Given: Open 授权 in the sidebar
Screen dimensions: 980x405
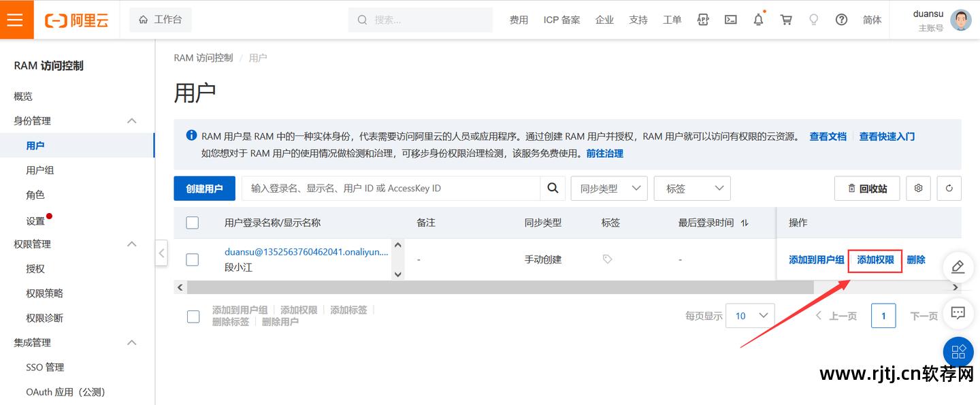Looking at the screenshot, I should click(35, 269).
